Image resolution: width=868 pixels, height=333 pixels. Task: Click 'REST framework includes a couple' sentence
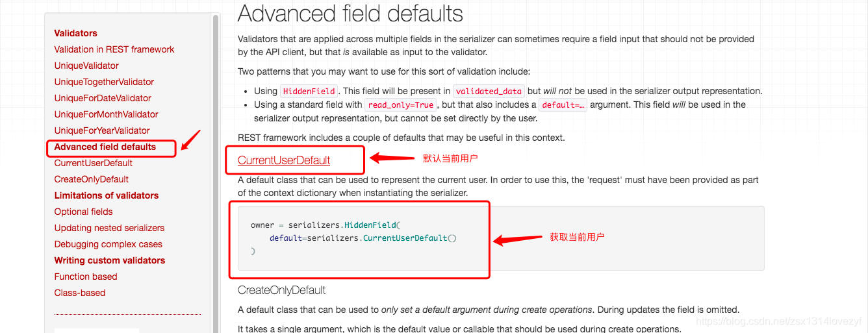(x=402, y=138)
